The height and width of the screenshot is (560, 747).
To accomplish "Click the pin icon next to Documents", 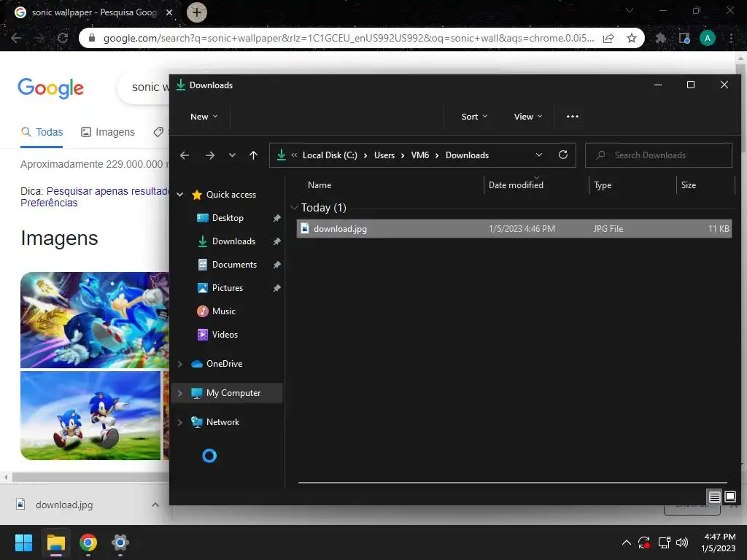I will point(276,265).
